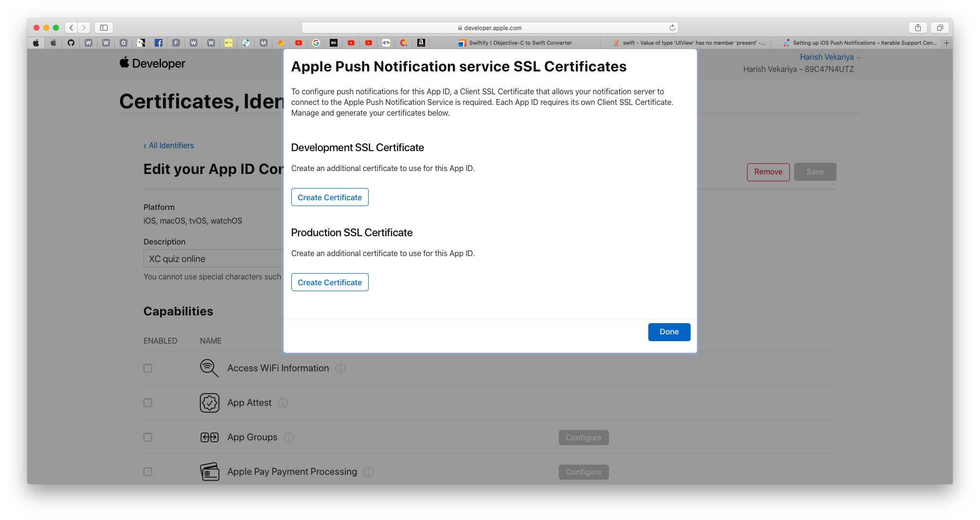The width and height of the screenshot is (980, 520).
Task: Click the Safari sidebar toggle icon
Action: click(x=104, y=28)
